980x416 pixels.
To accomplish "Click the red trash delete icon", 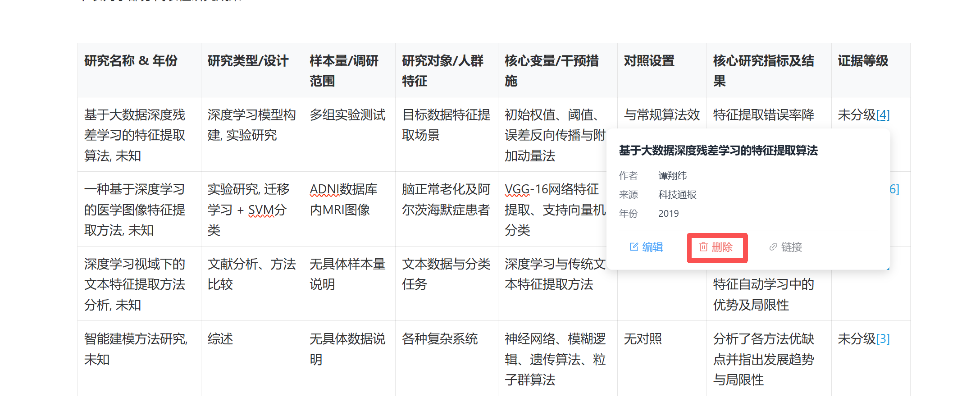I will (703, 247).
